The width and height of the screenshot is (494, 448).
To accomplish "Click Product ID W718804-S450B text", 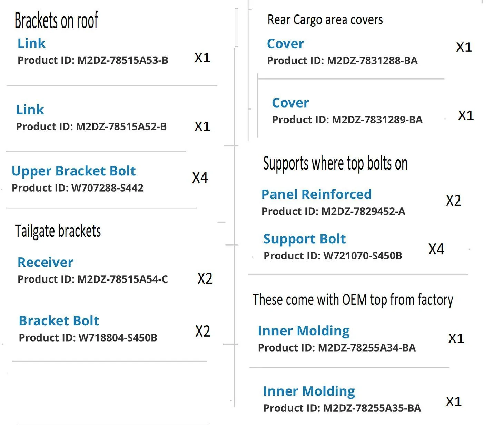I will 88,338.
